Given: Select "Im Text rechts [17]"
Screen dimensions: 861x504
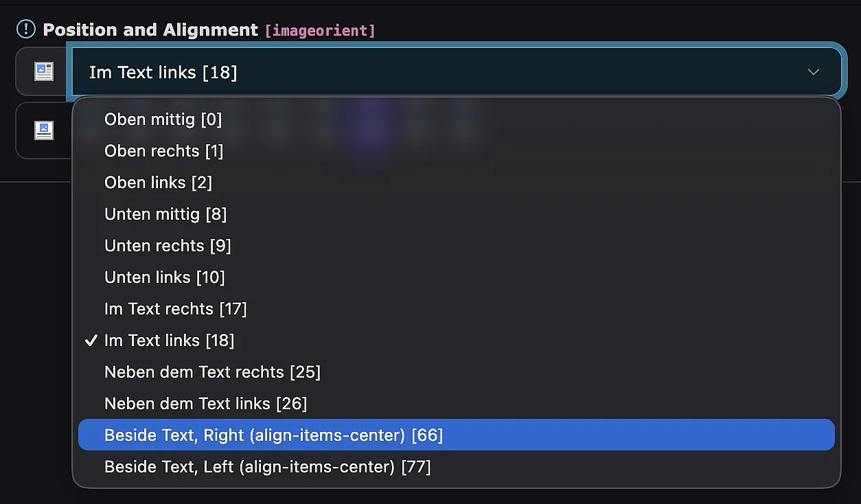Looking at the screenshot, I should pos(176,309).
